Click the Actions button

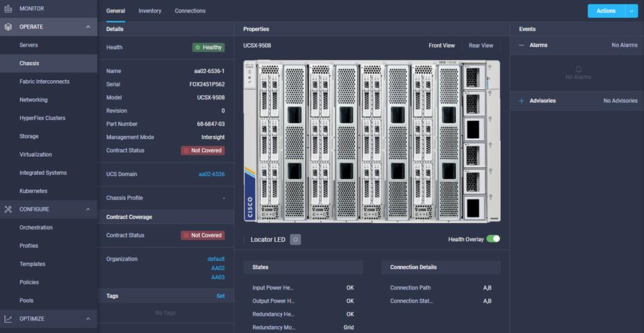[606, 11]
